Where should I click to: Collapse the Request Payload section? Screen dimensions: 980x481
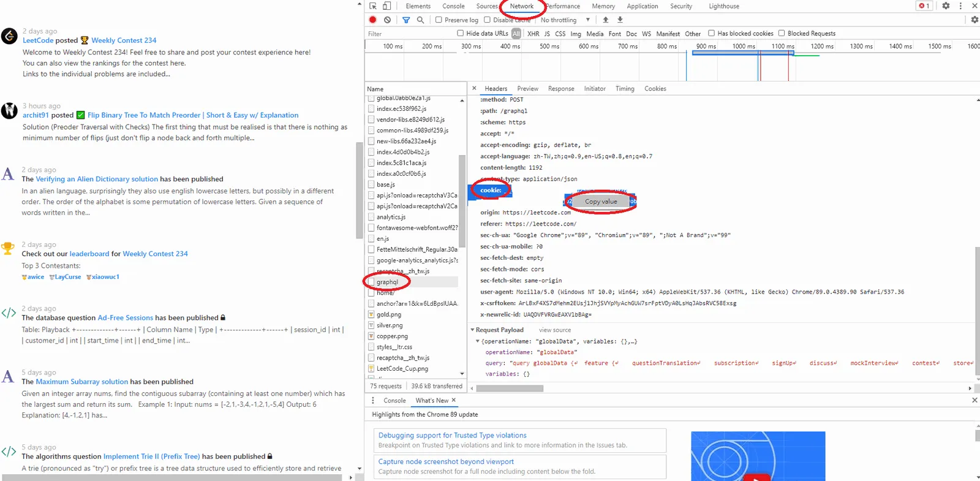pyautogui.click(x=473, y=330)
